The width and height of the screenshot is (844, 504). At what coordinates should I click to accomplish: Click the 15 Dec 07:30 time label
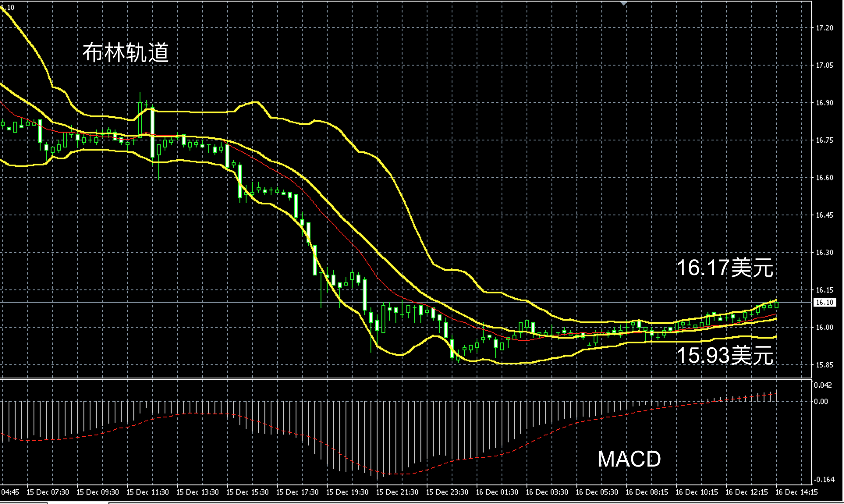[48, 492]
